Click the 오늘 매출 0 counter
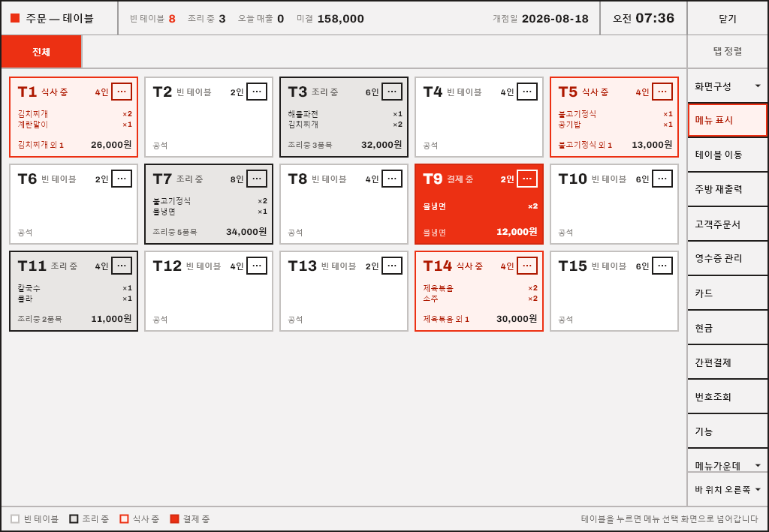Image resolution: width=769 pixels, height=532 pixels. [x=261, y=19]
